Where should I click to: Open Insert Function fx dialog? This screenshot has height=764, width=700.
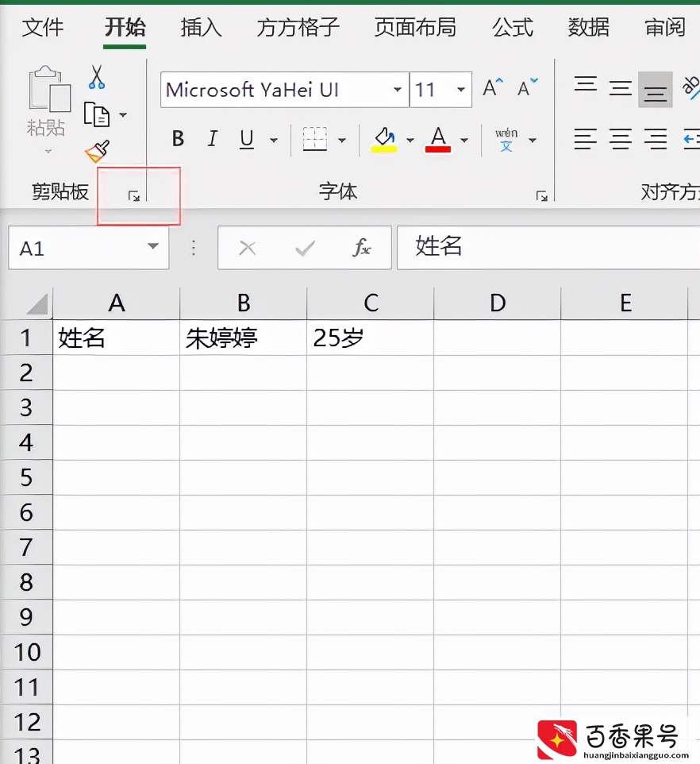361,248
